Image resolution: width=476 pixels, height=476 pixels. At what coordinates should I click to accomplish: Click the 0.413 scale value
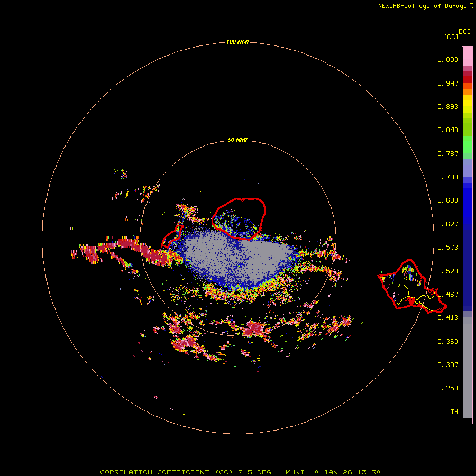point(448,318)
